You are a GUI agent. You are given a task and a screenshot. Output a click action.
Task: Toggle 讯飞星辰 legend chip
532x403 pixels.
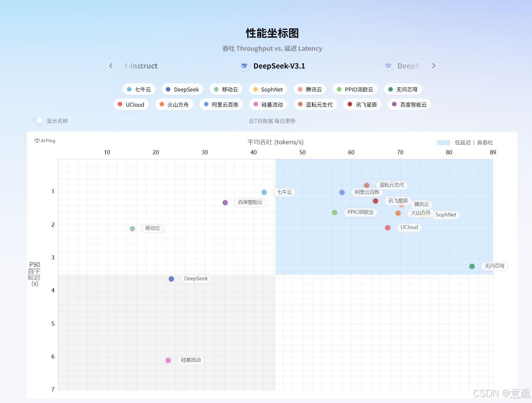[x=362, y=104]
